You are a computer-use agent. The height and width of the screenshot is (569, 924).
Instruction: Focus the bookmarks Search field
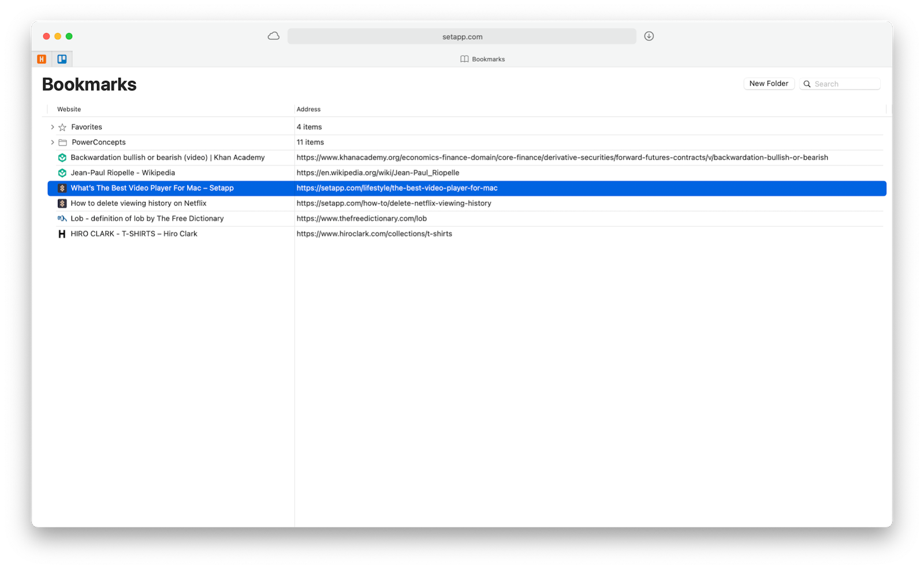pos(840,84)
